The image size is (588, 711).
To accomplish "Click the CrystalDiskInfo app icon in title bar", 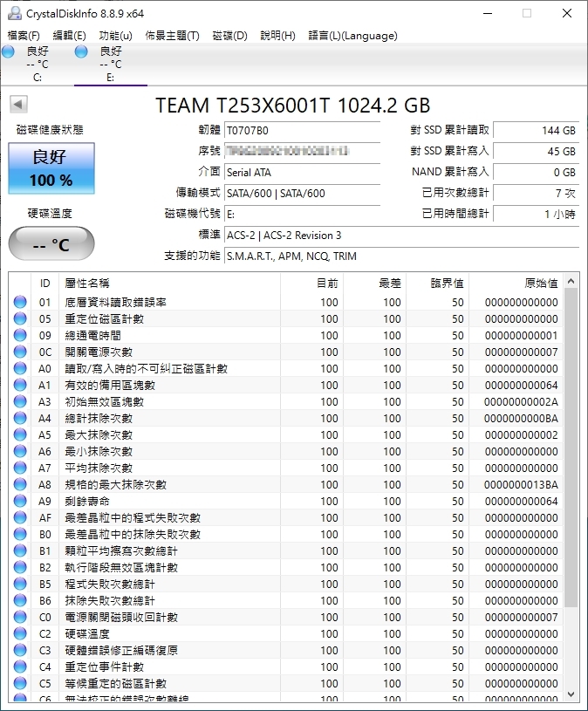I will (14, 13).
